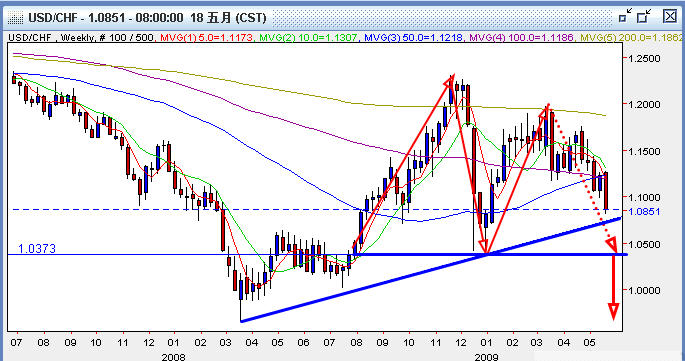The height and width of the screenshot is (361, 685).
Task: Click the first restore/shrink window icon
Action: tap(626, 16)
